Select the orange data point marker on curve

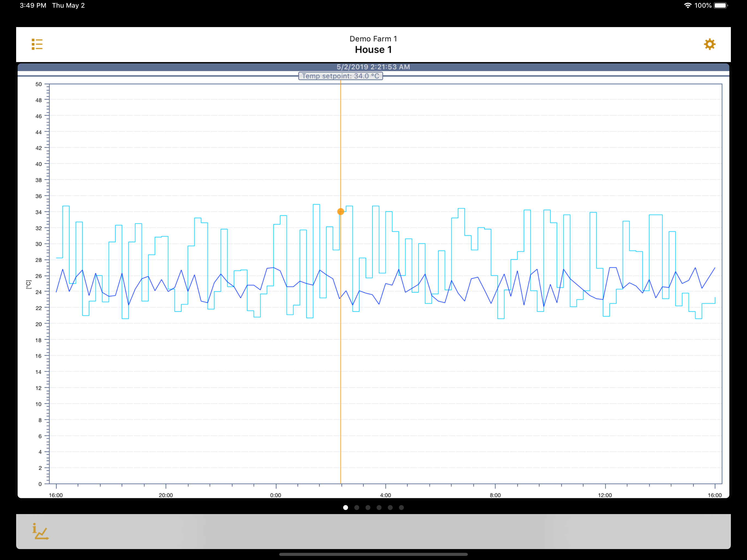point(340,211)
